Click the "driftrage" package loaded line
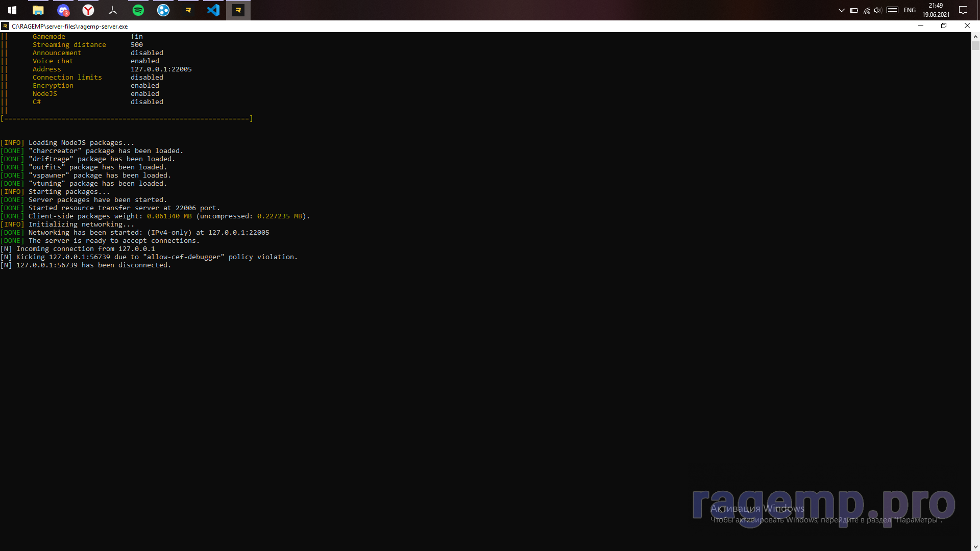The width and height of the screenshot is (980, 551). coord(88,159)
